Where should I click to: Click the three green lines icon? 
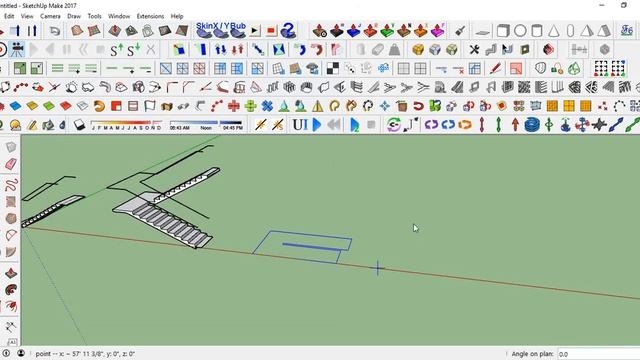57,69
